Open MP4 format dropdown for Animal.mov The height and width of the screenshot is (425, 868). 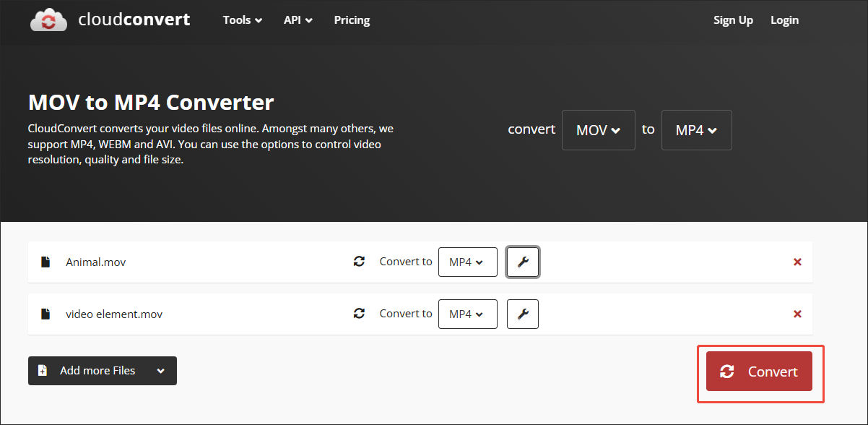pos(467,262)
